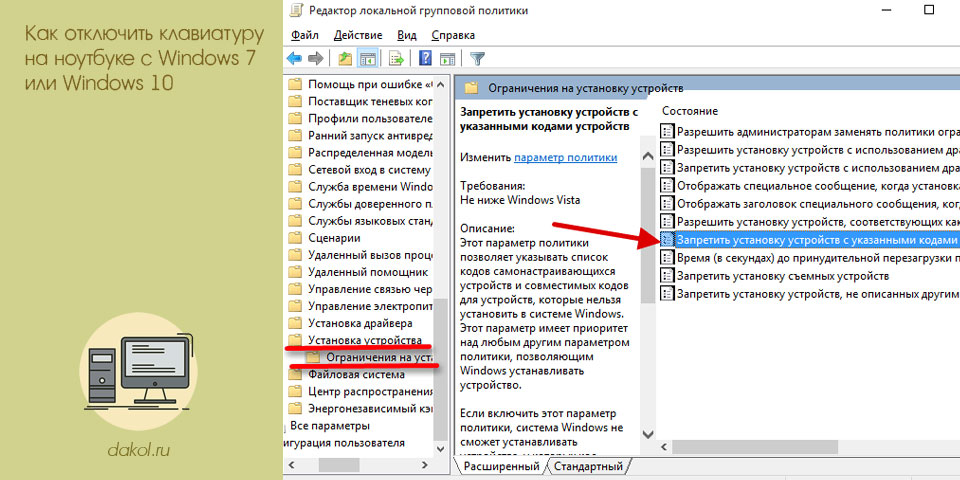
Task: Switch to the Стандартный tab
Action: [588, 467]
